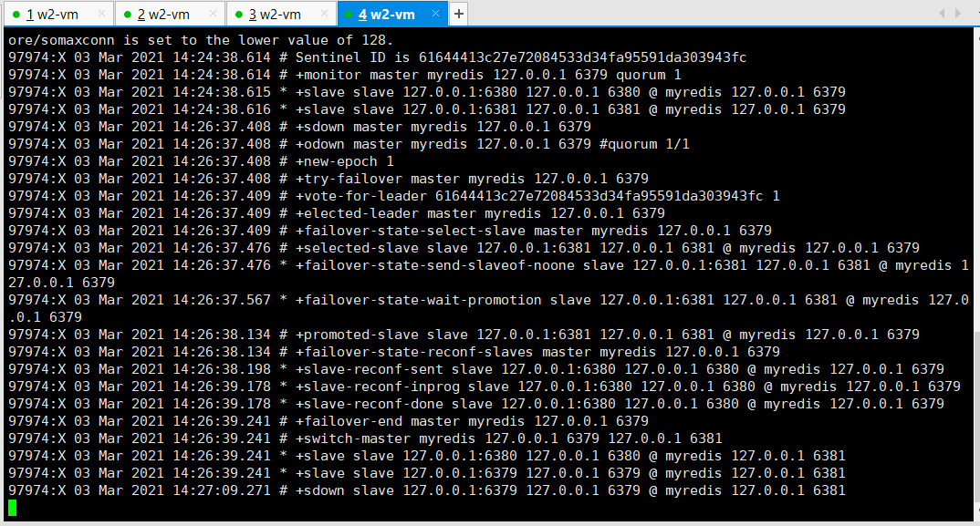Click scrollbar track above the thumb
This screenshot has width=980, height=526.
click(975, 182)
